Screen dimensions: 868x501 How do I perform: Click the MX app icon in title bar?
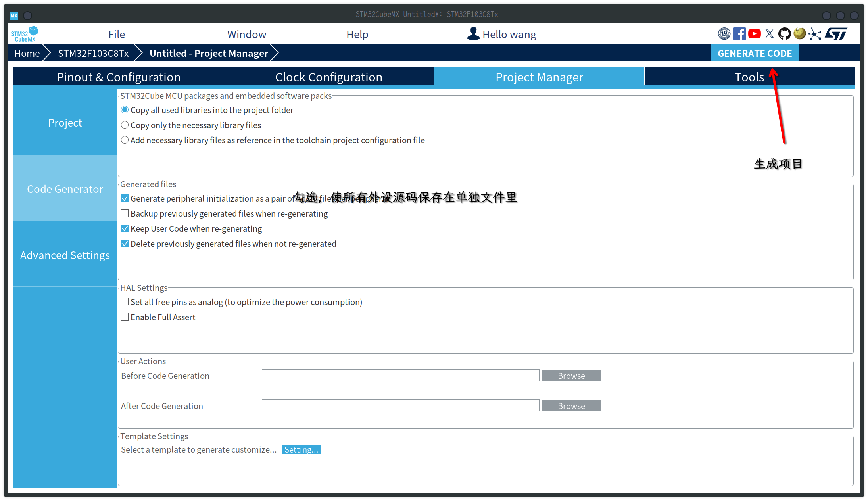pyautogui.click(x=14, y=15)
